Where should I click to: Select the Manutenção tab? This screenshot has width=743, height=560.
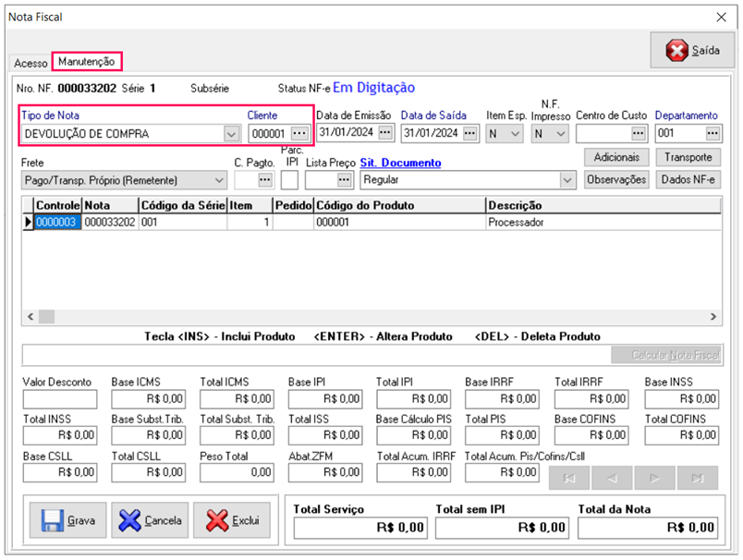tap(86, 61)
